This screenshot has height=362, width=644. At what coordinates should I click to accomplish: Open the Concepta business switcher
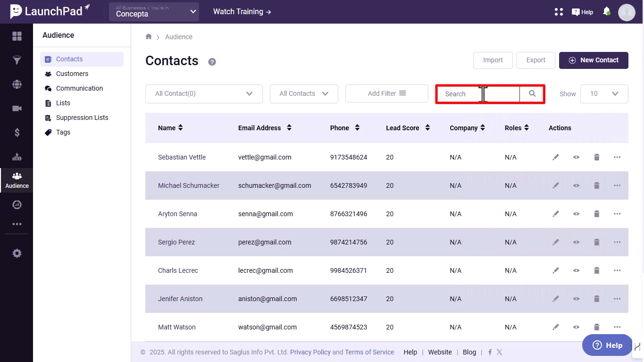(x=154, y=12)
